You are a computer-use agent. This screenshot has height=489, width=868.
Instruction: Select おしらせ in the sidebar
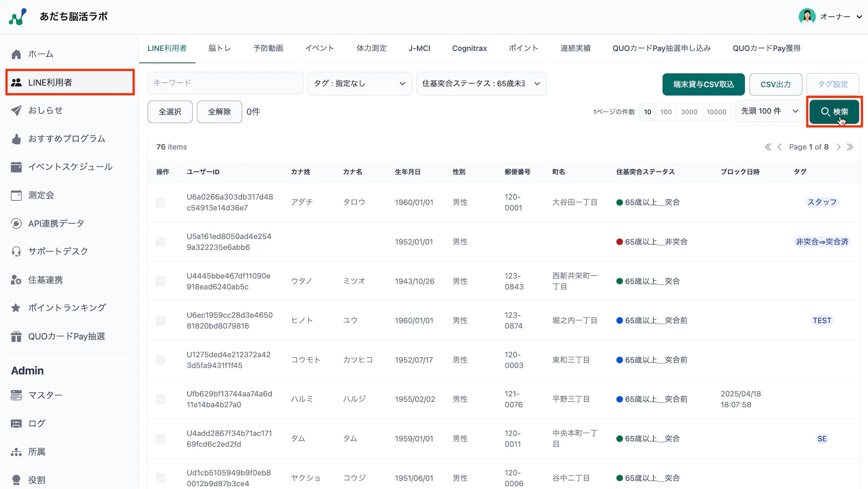click(x=45, y=110)
